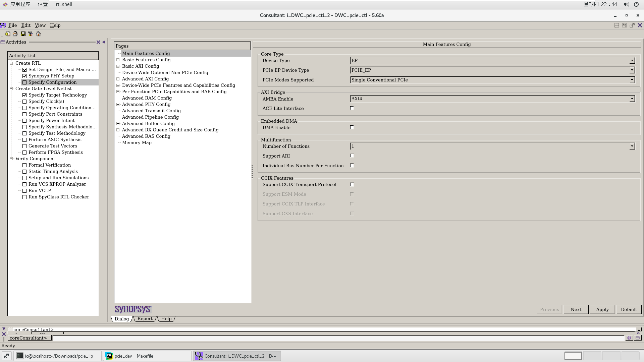The width and height of the screenshot is (644, 362).
Task: Click the power icon in top bar
Action: pyautogui.click(x=636, y=4)
